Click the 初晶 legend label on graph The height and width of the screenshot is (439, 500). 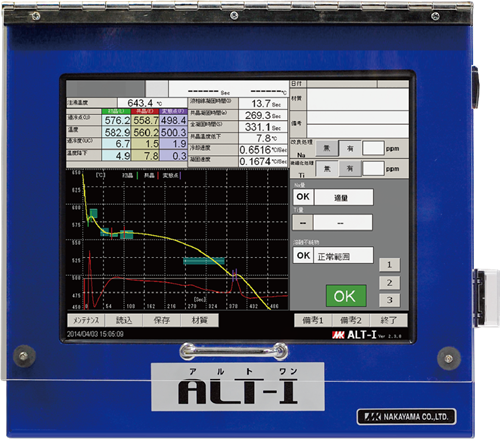[x=128, y=175]
